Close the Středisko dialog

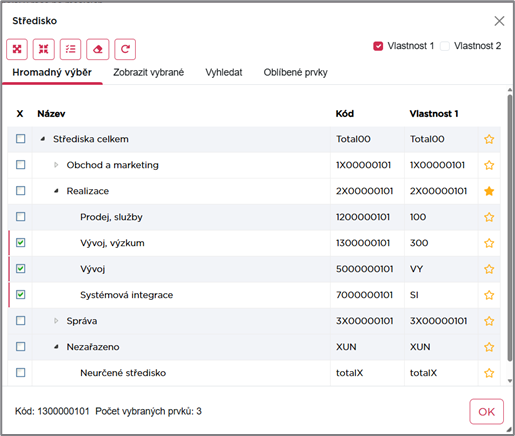[x=499, y=21]
